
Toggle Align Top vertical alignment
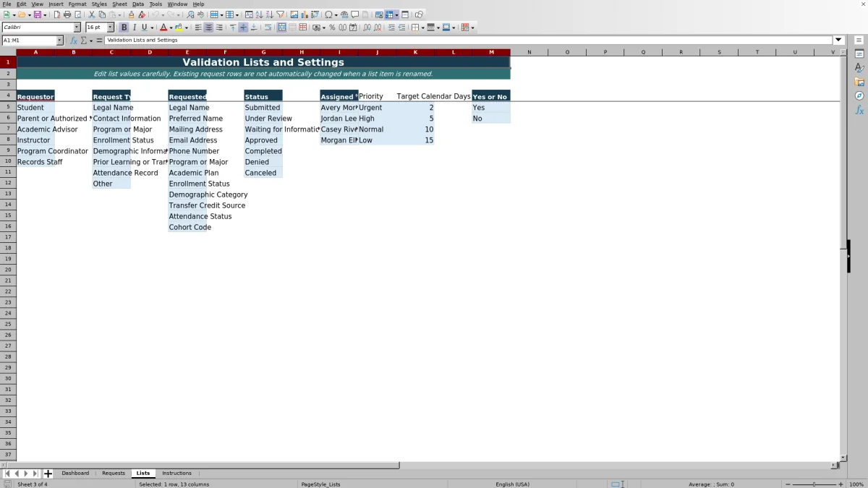point(233,27)
